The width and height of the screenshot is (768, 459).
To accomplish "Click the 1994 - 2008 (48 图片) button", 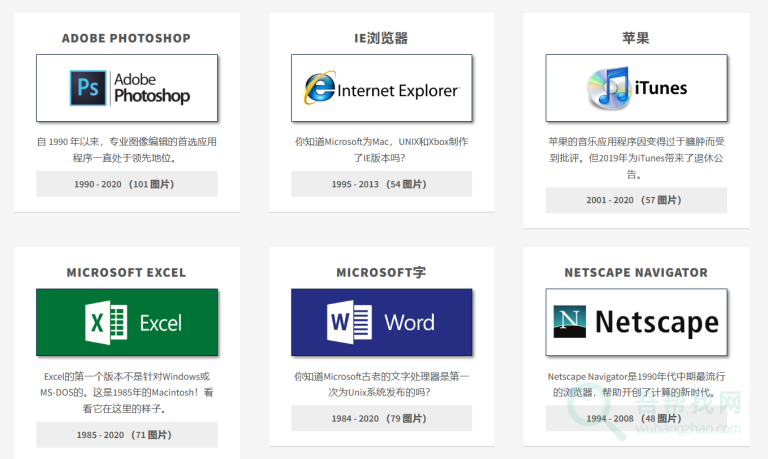I will [636, 418].
